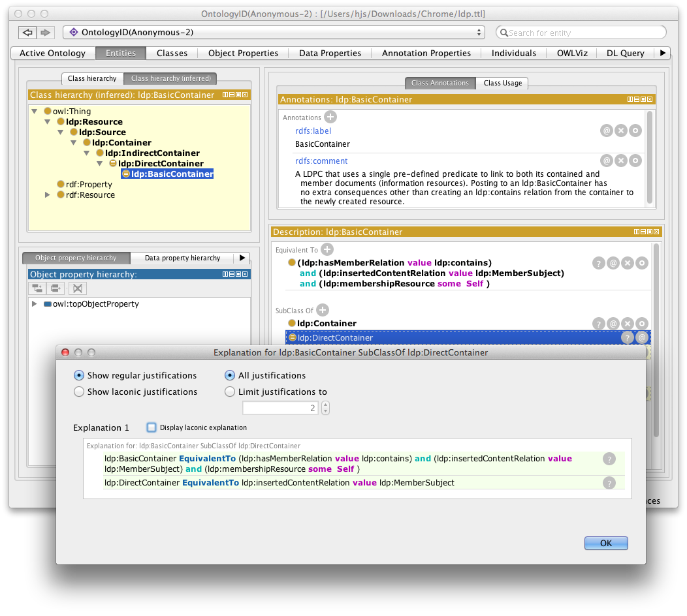The width and height of the screenshot is (687, 616).
Task: Click OK button in explanation dialog
Action: pos(605,543)
